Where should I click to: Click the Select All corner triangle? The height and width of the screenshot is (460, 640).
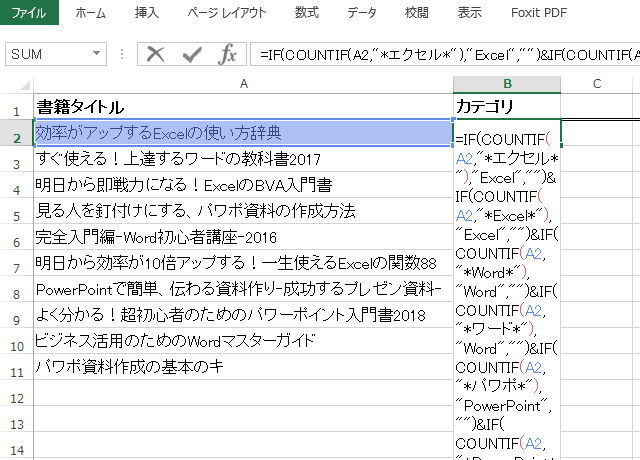point(16,85)
